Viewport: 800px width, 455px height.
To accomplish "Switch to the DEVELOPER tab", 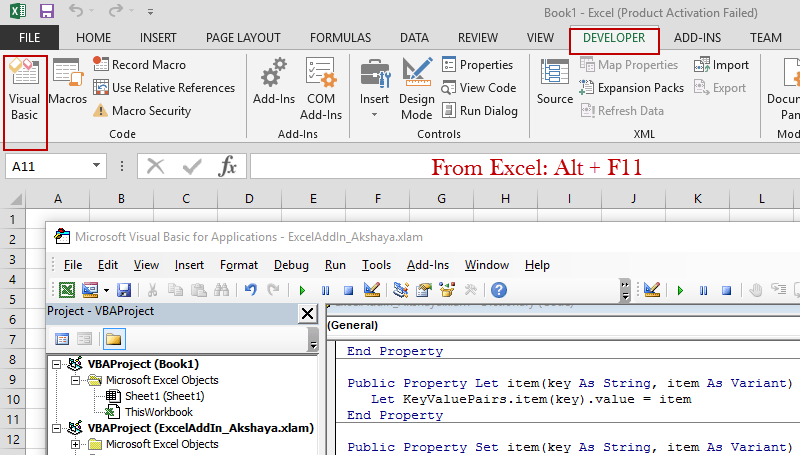I will click(614, 38).
